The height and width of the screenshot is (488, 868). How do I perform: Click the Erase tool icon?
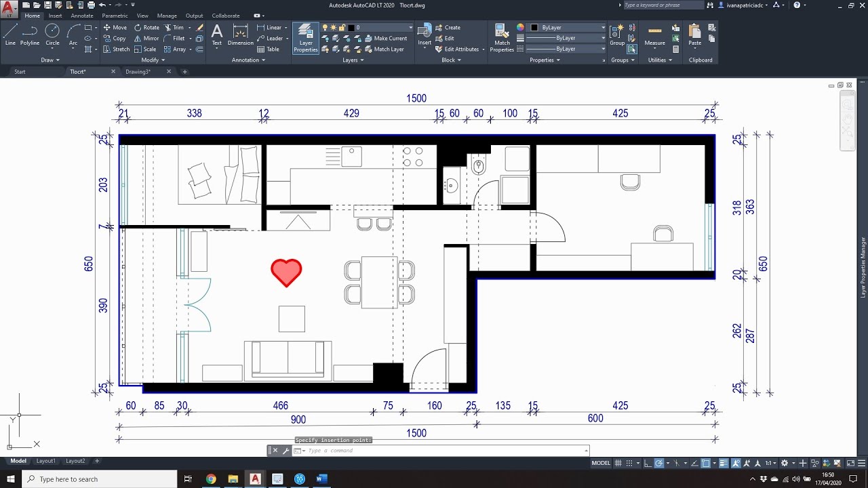(199, 28)
